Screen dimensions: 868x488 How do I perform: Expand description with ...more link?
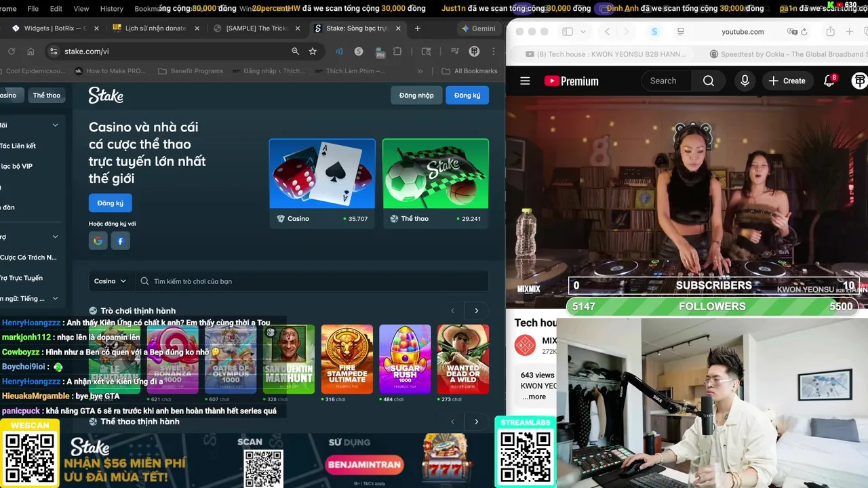534,396
